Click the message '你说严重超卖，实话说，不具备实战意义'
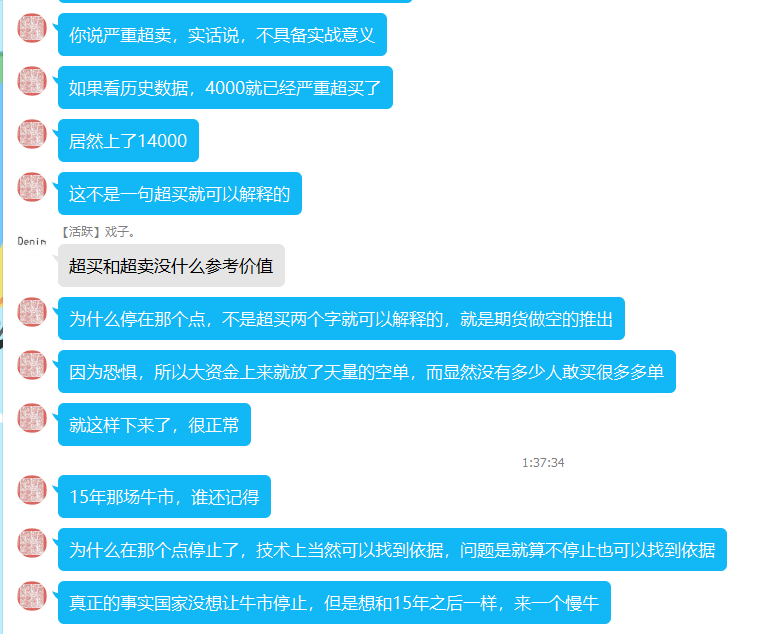The width and height of the screenshot is (763, 634). point(222,35)
